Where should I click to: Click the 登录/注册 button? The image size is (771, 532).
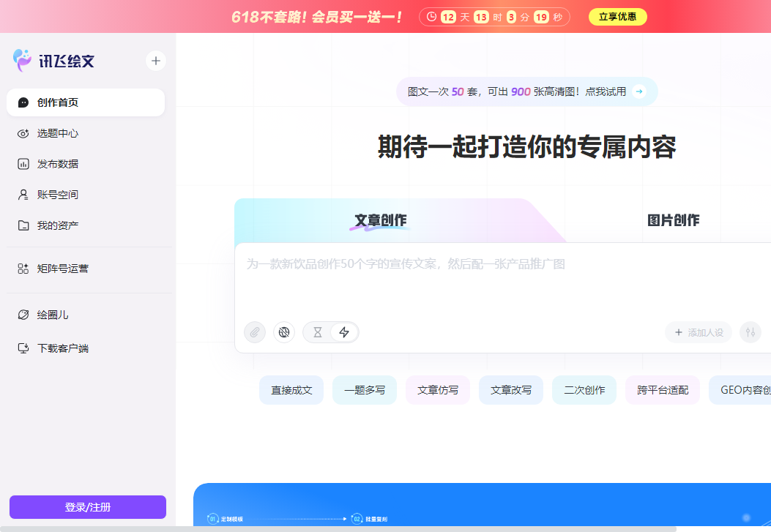click(x=88, y=507)
